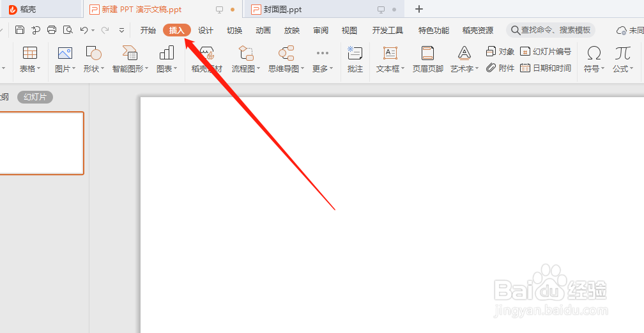
Task: Insert picture using 图片 icon
Action: [x=65, y=53]
